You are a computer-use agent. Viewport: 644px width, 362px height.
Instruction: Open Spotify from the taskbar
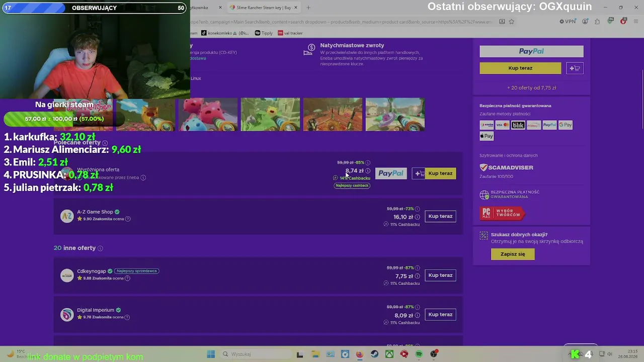(419, 354)
